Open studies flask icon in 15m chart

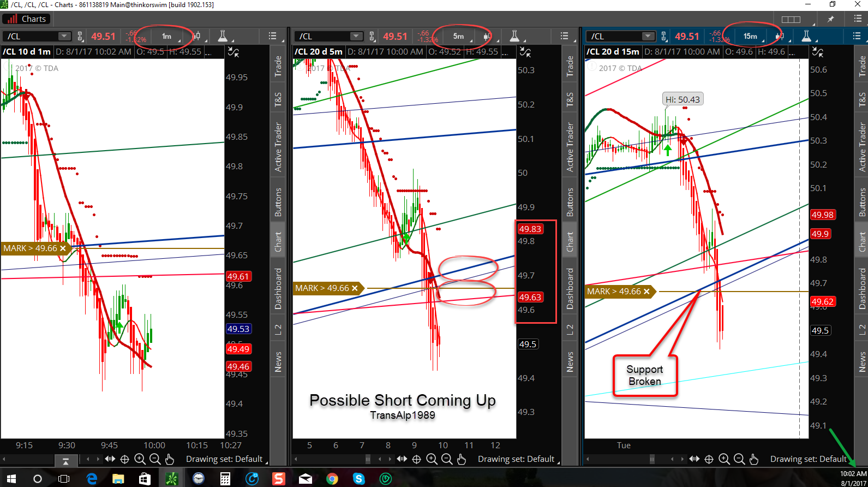pos(806,36)
